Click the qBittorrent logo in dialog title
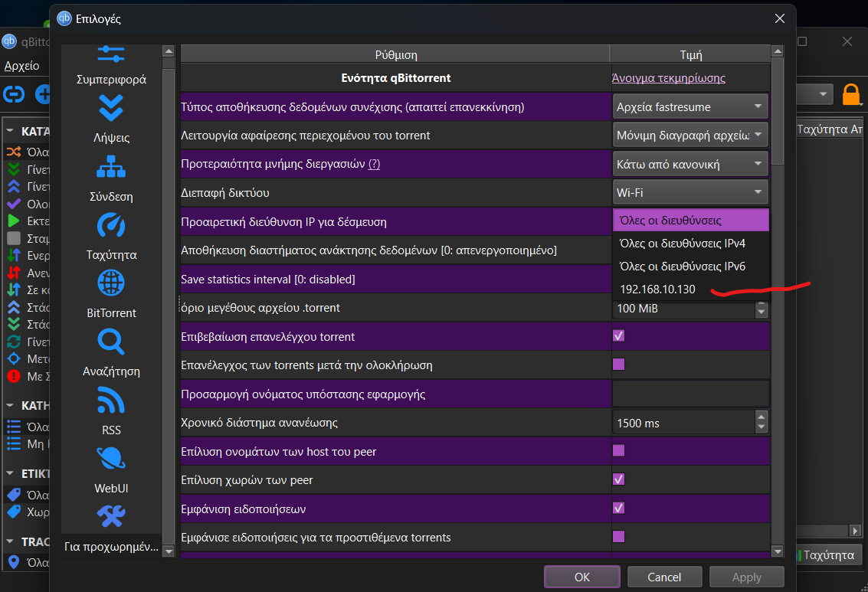Viewport: 868px width, 592px height. pos(64,18)
